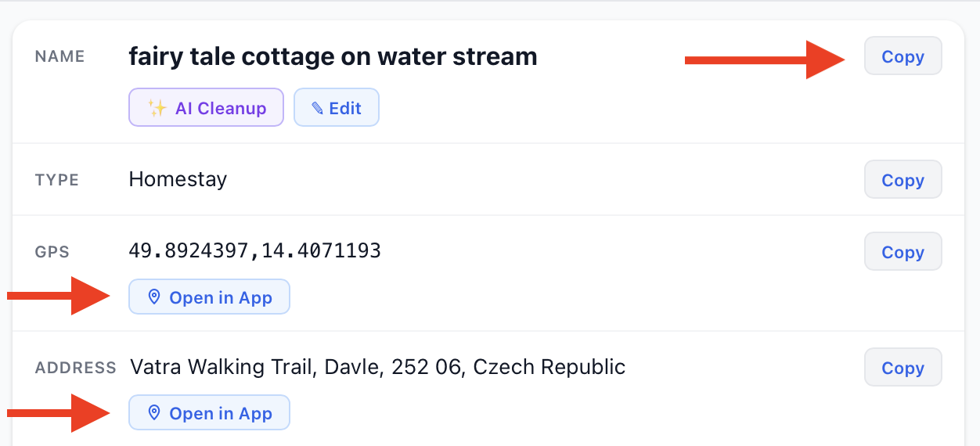Click the TYPE field label
980x446 pixels.
click(x=57, y=180)
